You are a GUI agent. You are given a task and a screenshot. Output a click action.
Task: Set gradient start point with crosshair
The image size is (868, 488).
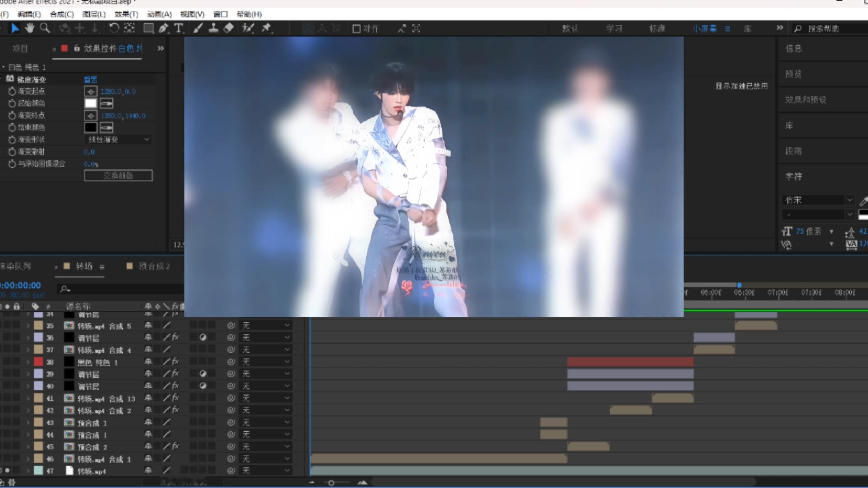tap(91, 91)
